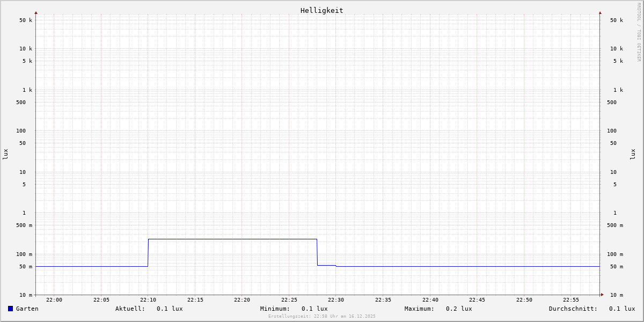Click the 22:05 time axis label
This screenshot has height=322, width=644.
click(101, 300)
